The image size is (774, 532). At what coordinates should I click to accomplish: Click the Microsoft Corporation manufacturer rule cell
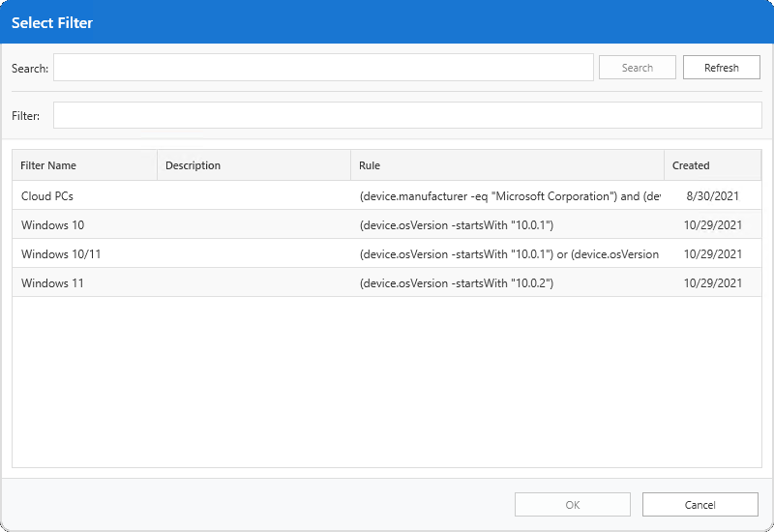pos(509,195)
